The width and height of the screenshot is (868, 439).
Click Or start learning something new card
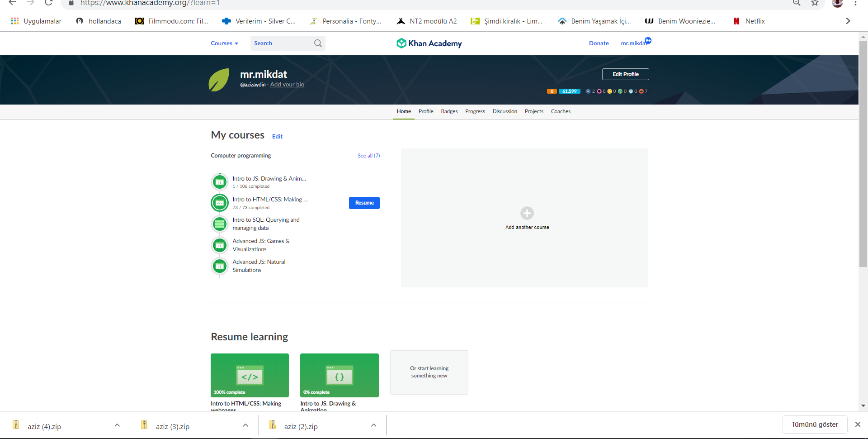pos(429,372)
